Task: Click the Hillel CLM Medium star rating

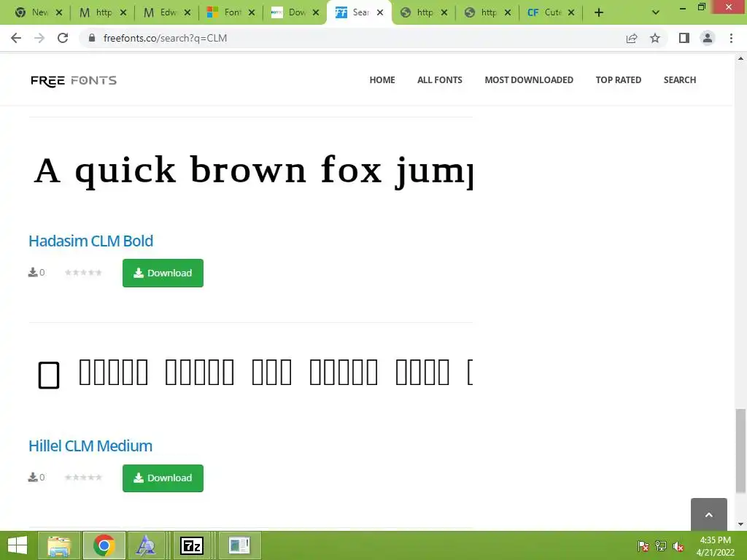Action: [x=83, y=478]
